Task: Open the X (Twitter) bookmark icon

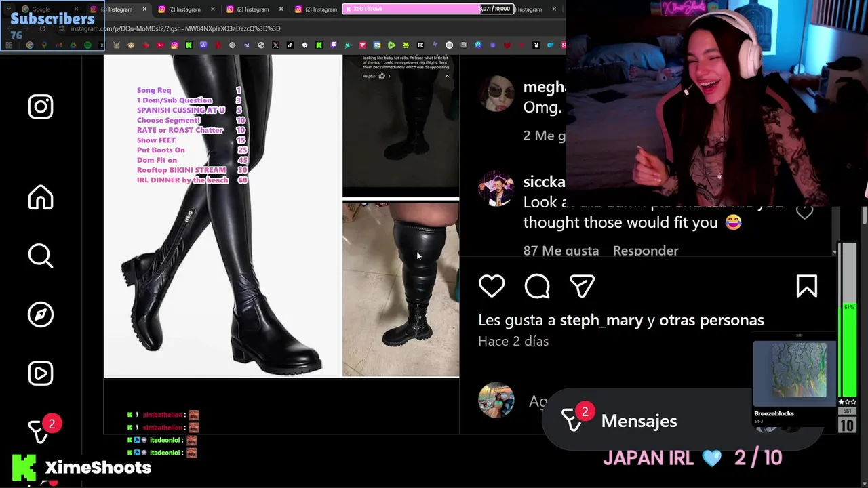Action: pyautogui.click(x=275, y=45)
